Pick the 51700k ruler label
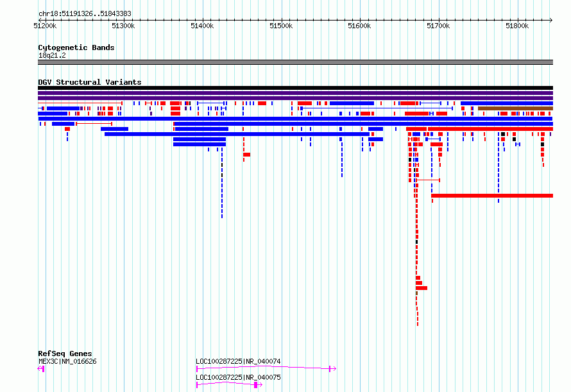 pos(438,26)
